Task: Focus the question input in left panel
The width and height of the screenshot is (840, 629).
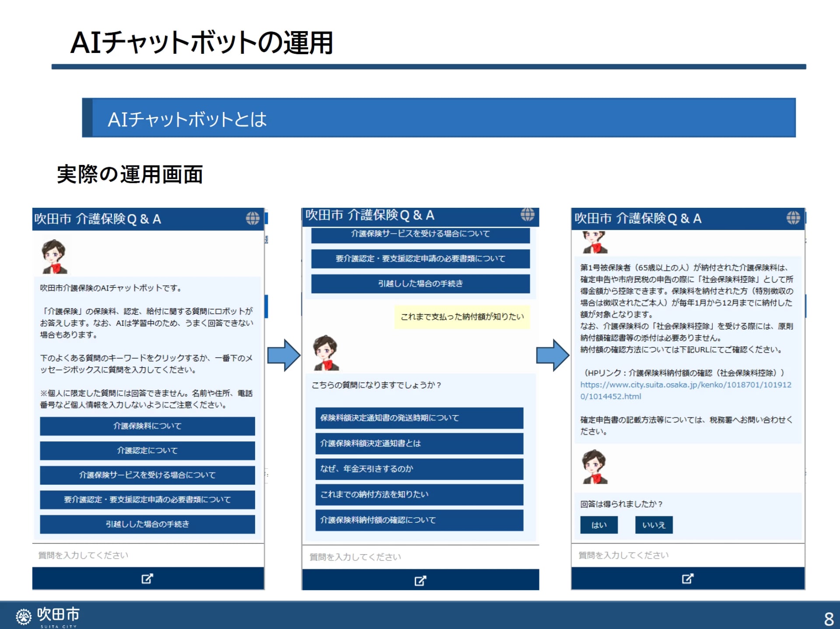Action: point(147,555)
